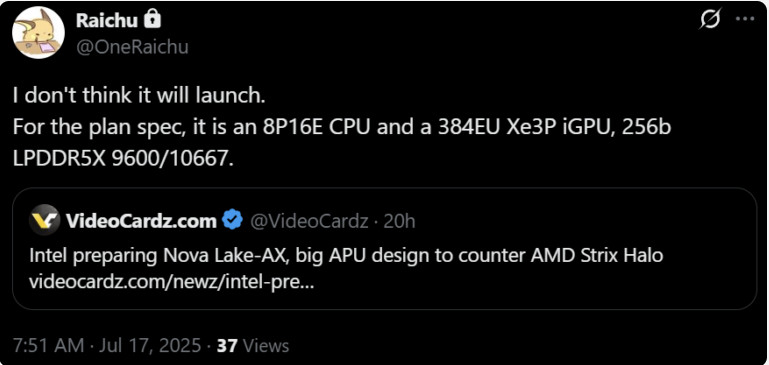Screen dimensions: 769x365
Task: Open the Raichu display name link
Action: pos(107,20)
